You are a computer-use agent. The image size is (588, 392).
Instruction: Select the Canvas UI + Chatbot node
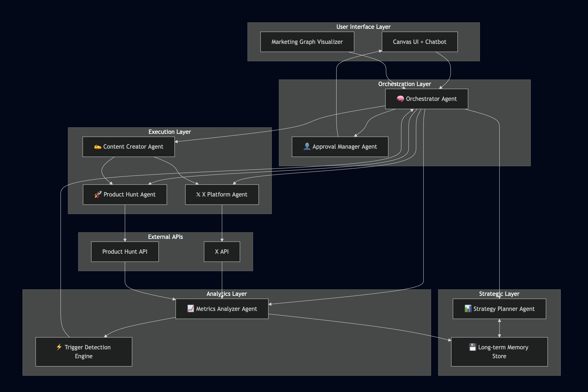click(420, 42)
